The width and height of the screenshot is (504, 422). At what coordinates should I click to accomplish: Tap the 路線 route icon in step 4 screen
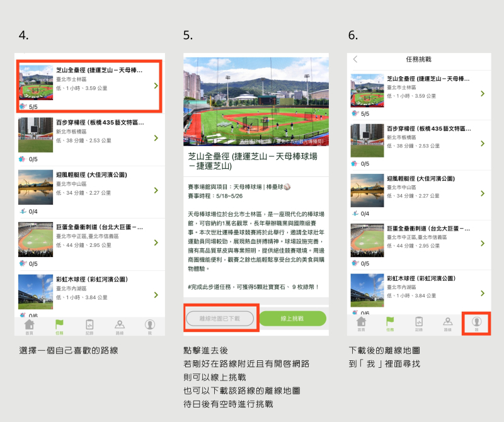(120, 325)
